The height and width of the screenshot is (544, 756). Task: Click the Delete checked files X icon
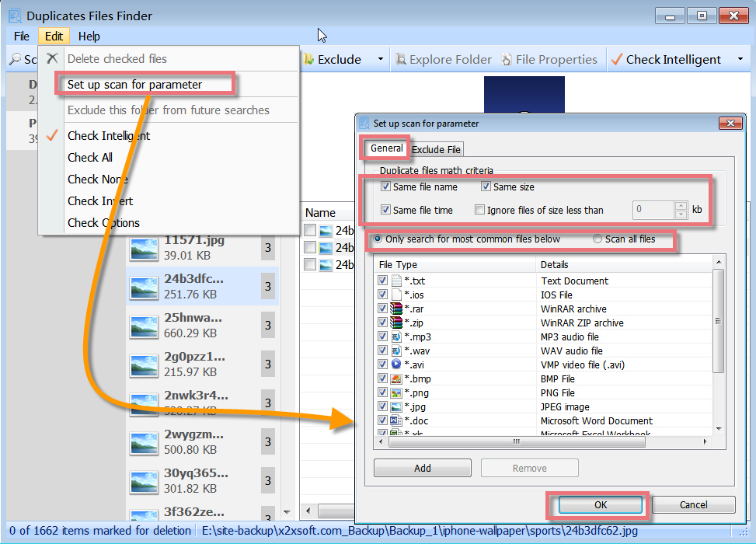(51, 59)
